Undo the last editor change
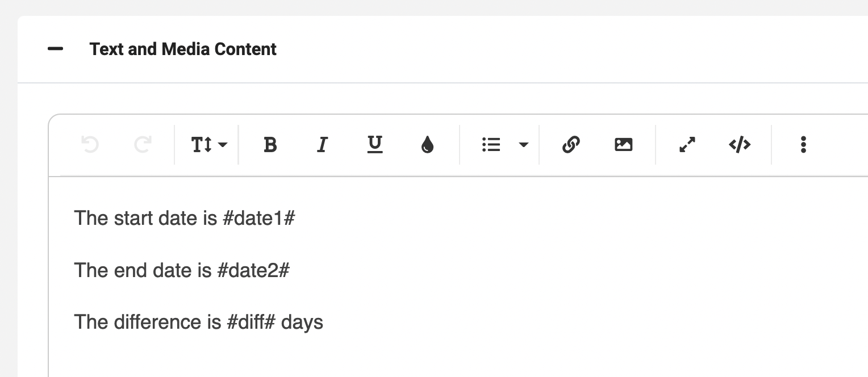 tap(90, 145)
